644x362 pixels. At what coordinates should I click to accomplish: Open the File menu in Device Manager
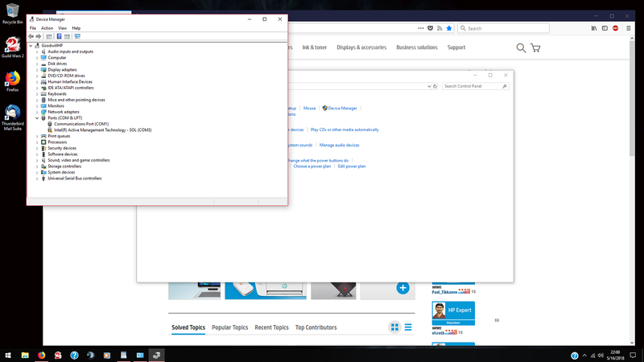tap(33, 28)
